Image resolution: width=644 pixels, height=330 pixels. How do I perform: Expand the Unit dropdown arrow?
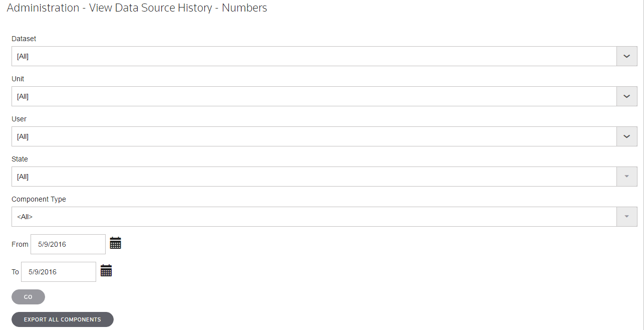click(626, 96)
